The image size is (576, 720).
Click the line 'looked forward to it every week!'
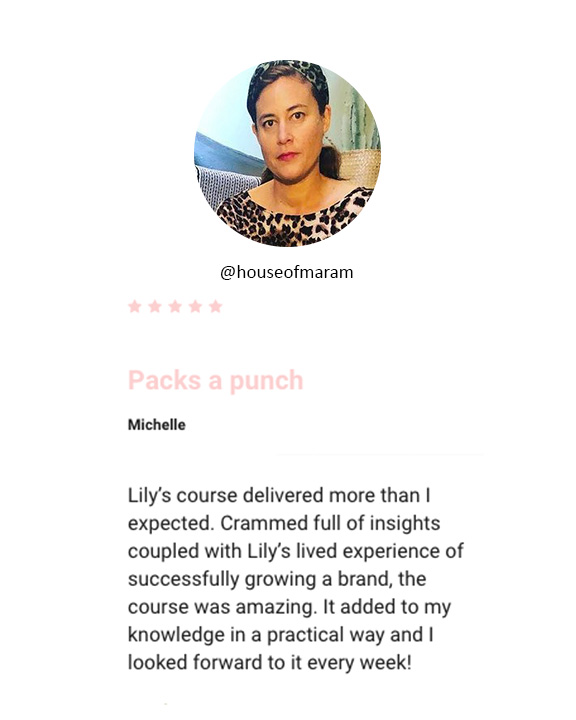point(270,663)
